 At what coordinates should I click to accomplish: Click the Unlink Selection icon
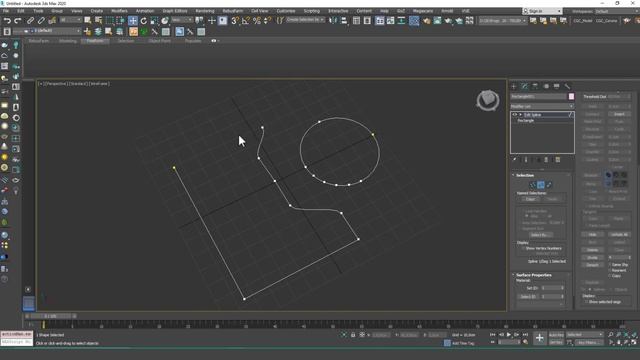[41, 20]
